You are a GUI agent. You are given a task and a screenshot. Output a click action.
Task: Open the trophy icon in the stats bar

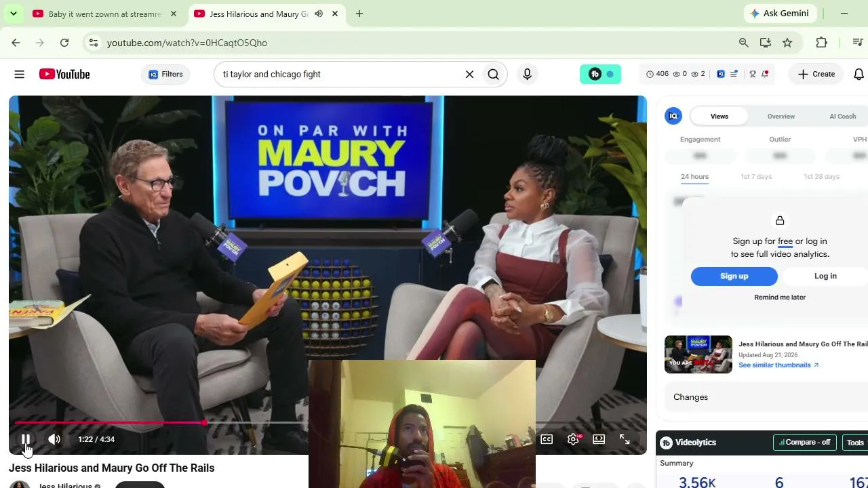click(x=753, y=74)
